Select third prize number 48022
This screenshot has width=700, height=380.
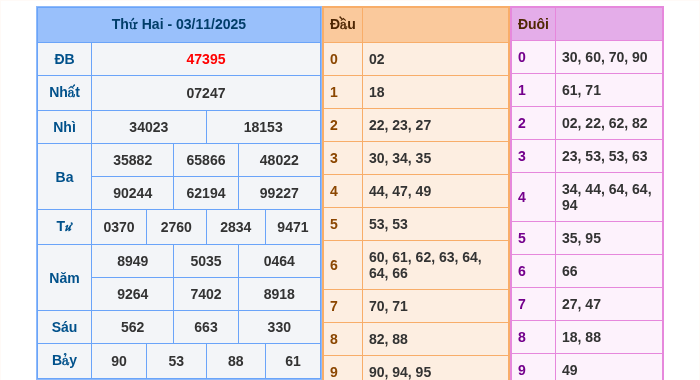coord(279,160)
